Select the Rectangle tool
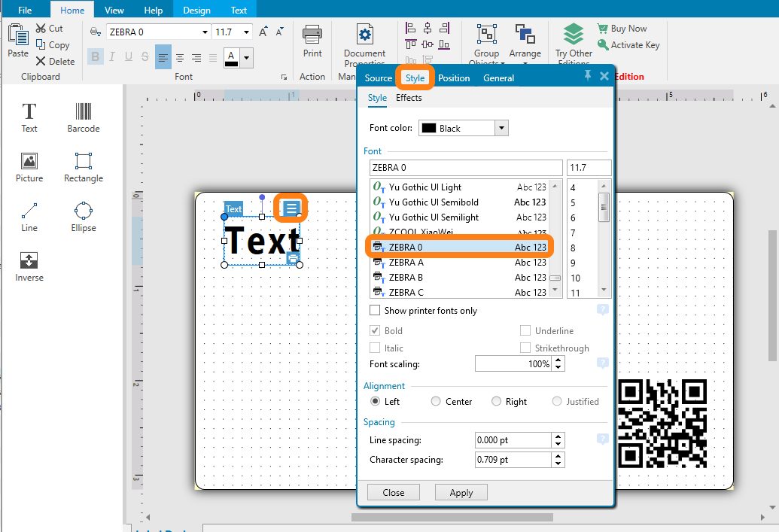The height and width of the screenshot is (532, 779). (x=83, y=167)
